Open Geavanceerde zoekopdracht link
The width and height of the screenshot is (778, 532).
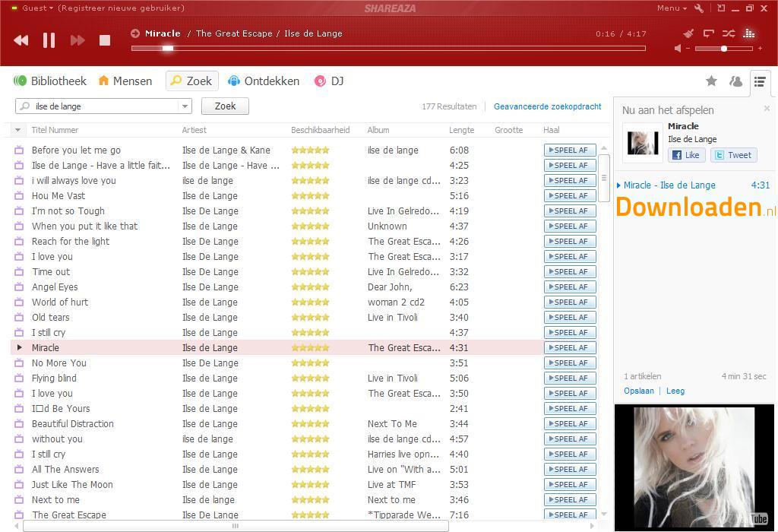point(547,106)
